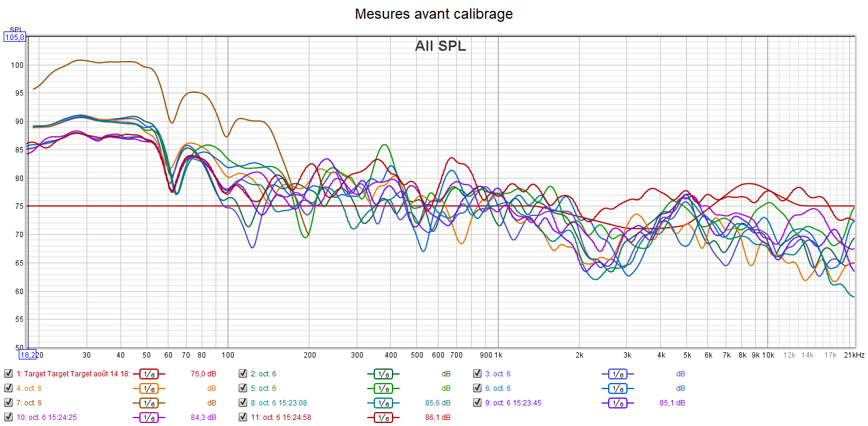868x426 pixels.
Task: Disable the '5: oct. 6' trace checkbox
Action: click(x=242, y=388)
